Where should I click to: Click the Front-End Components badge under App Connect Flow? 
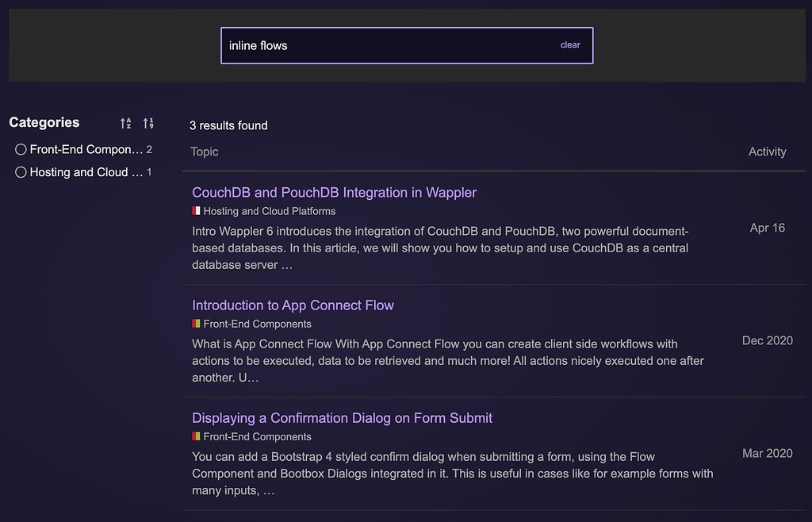pos(195,324)
